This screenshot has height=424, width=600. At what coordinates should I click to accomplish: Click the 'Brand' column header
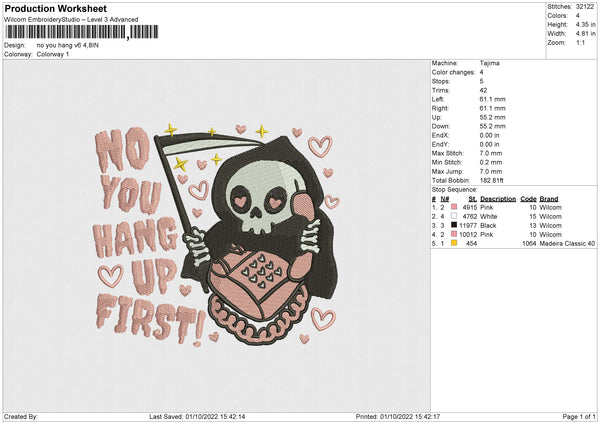pos(549,199)
